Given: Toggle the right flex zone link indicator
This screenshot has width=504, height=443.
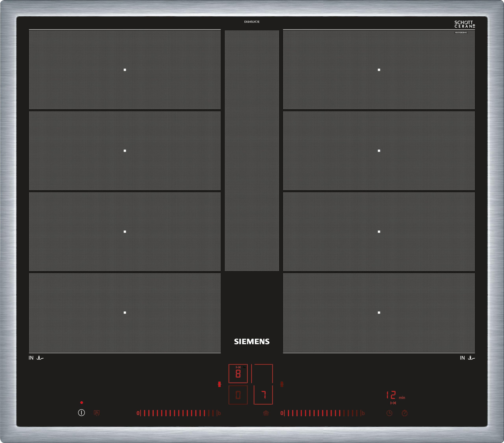Looking at the screenshot, I should point(282,384).
